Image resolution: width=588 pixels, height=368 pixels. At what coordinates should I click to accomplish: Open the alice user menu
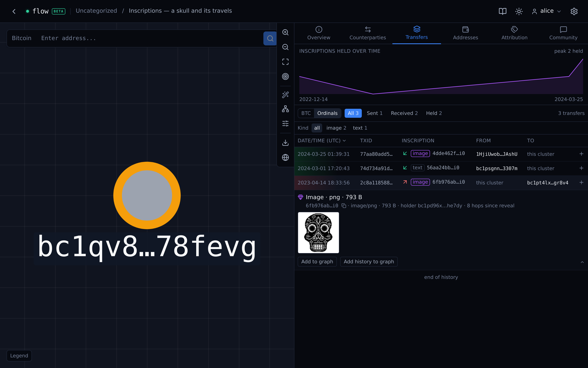546,11
